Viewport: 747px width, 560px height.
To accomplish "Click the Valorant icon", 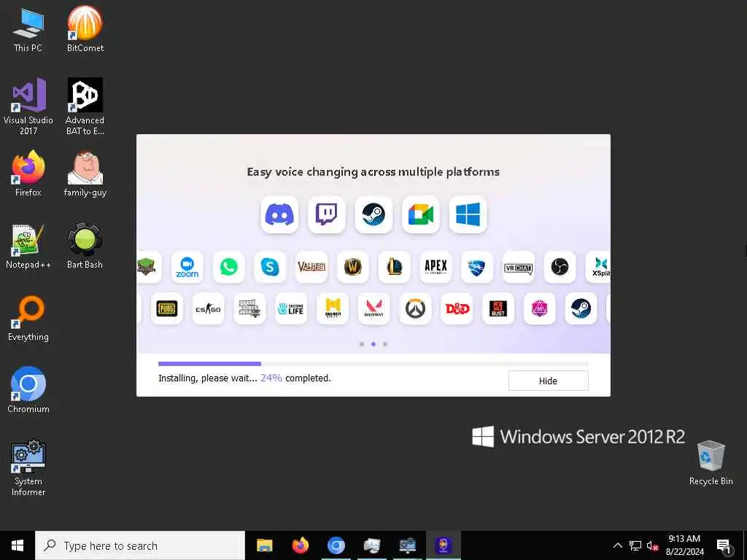I will pos(374,308).
